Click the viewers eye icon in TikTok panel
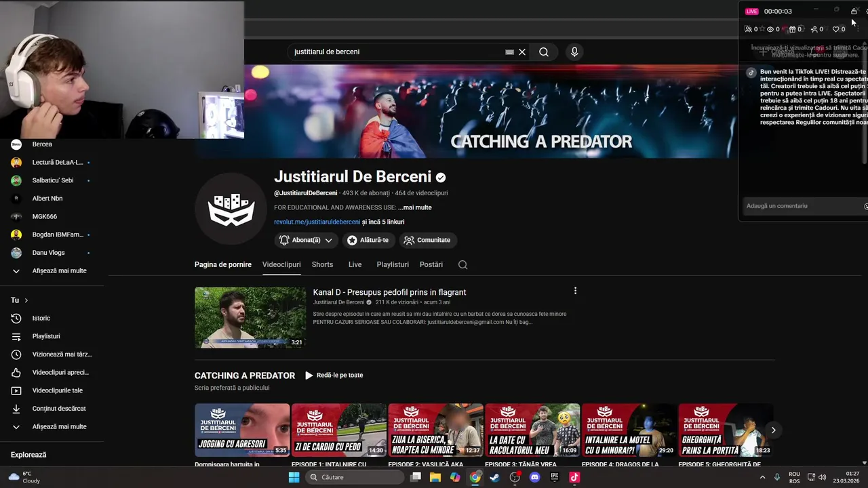 click(x=770, y=29)
